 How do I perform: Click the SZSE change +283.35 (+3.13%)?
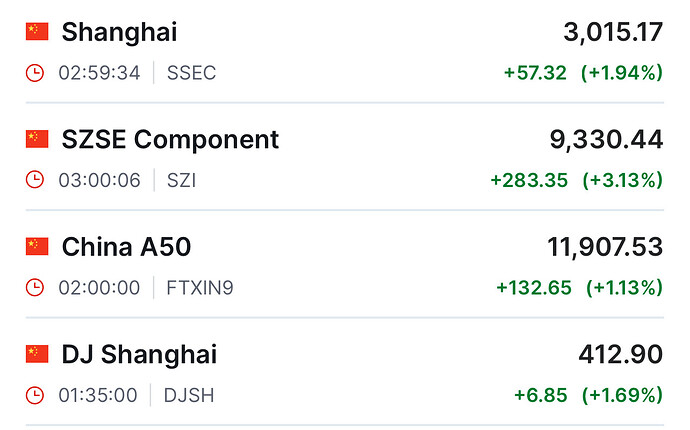point(576,180)
